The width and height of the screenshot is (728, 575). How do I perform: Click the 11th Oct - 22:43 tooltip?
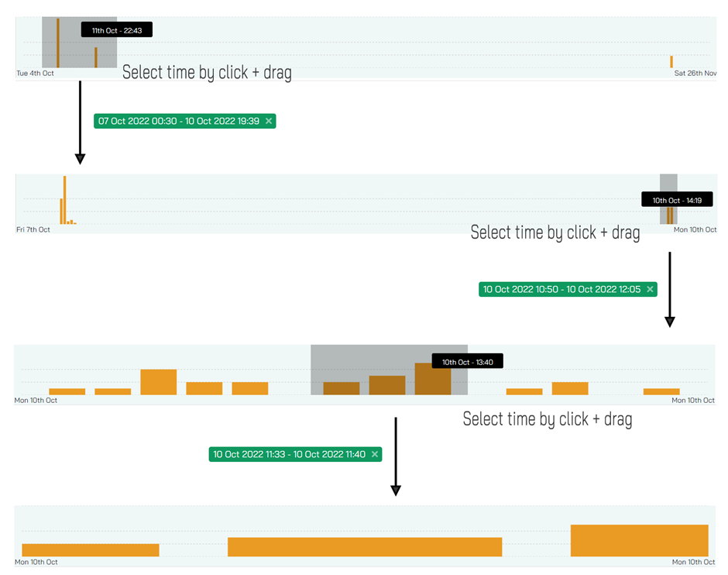pos(117,29)
